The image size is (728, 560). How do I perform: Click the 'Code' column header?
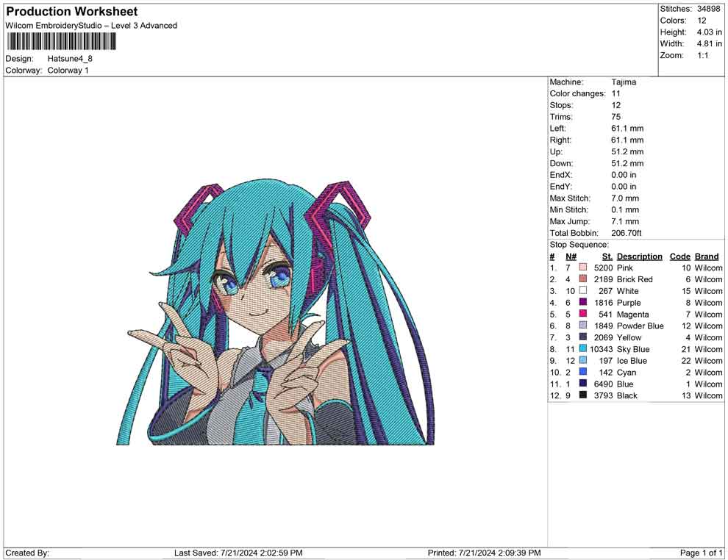click(679, 256)
